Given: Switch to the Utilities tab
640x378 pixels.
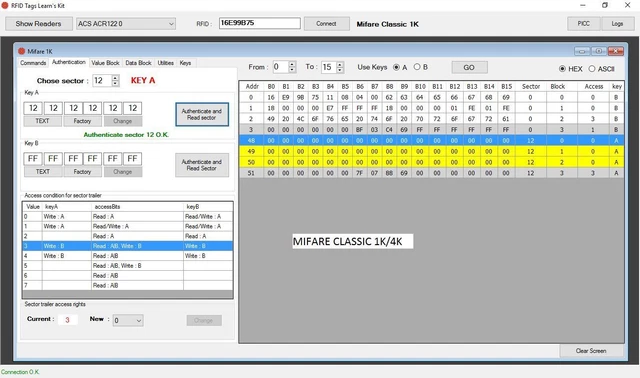Looking at the screenshot, I should coord(166,63).
